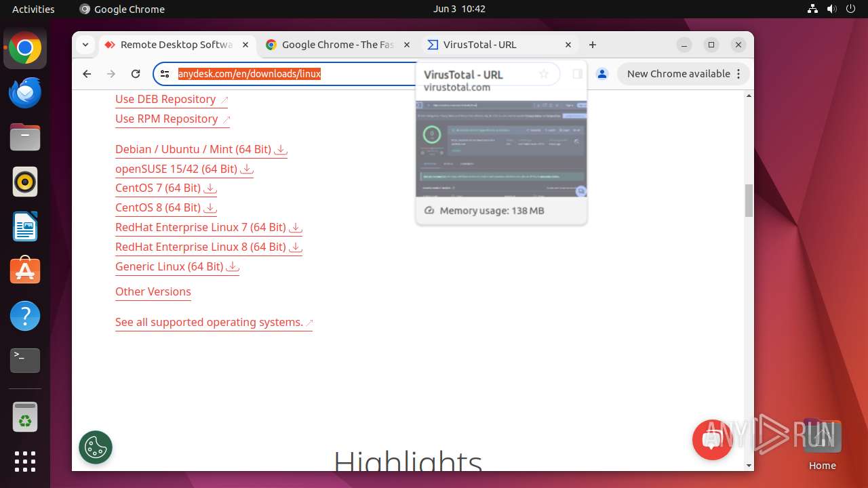The image size is (868, 488).
Task: Download CentOS 7 (64 Bit)
Action: pyautogui.click(x=166, y=188)
